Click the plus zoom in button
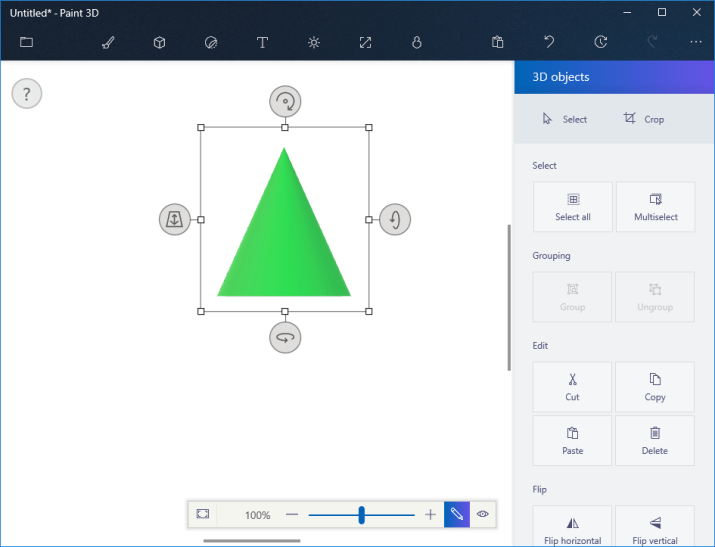Viewport: 715px width, 547px height. click(430, 515)
